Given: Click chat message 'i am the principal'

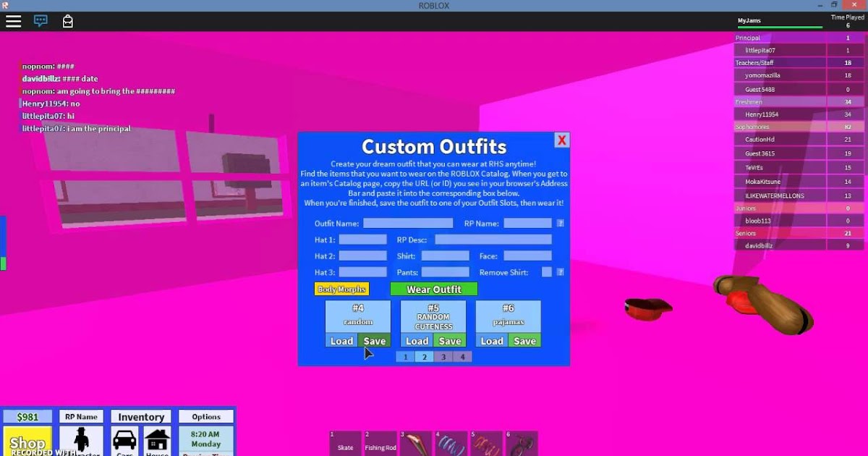Looking at the screenshot, I should (x=100, y=129).
